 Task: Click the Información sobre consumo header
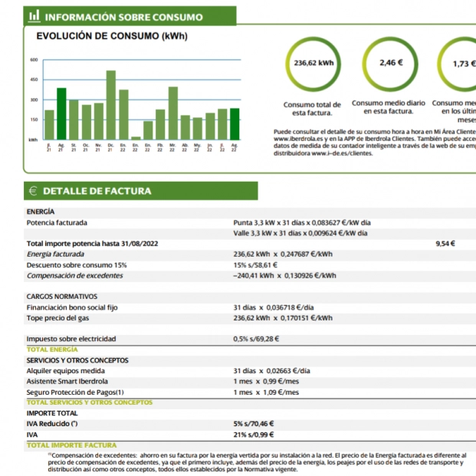124,17
